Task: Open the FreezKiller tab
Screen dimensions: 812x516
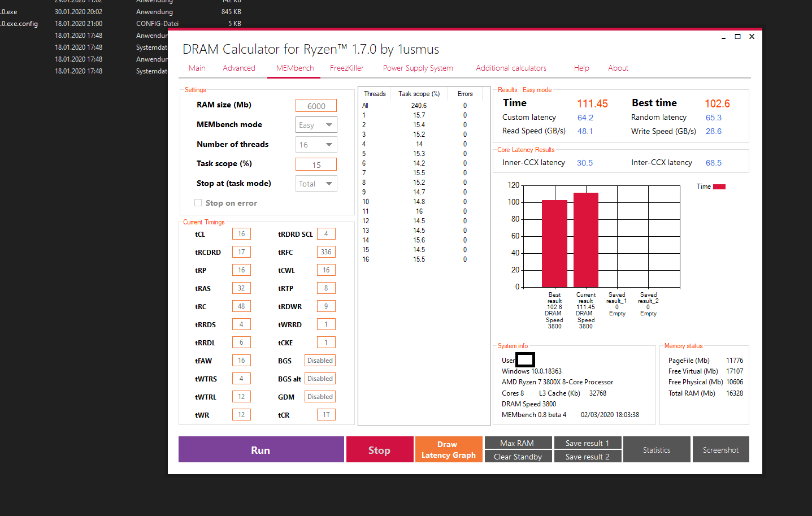Action: [x=347, y=68]
